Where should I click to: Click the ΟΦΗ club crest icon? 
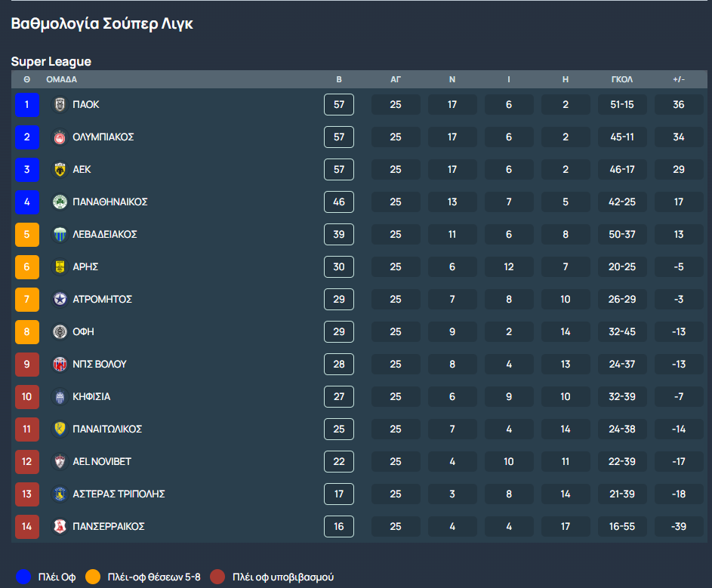point(60,332)
